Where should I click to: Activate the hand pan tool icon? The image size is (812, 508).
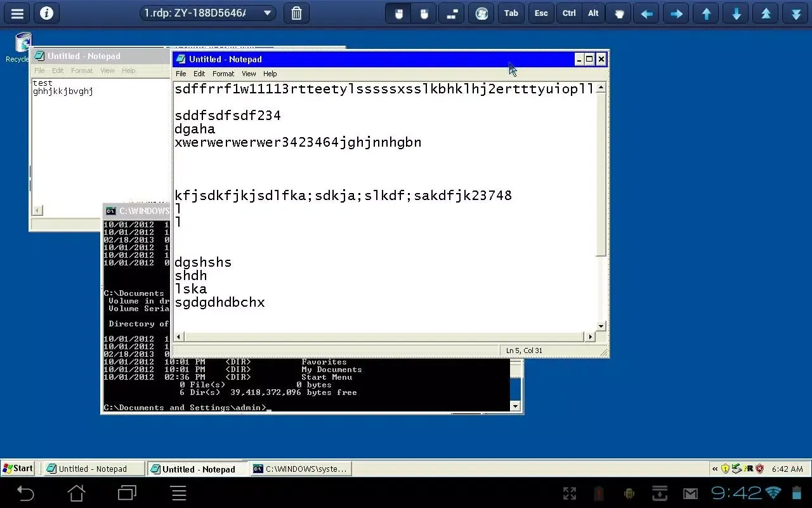(x=619, y=13)
